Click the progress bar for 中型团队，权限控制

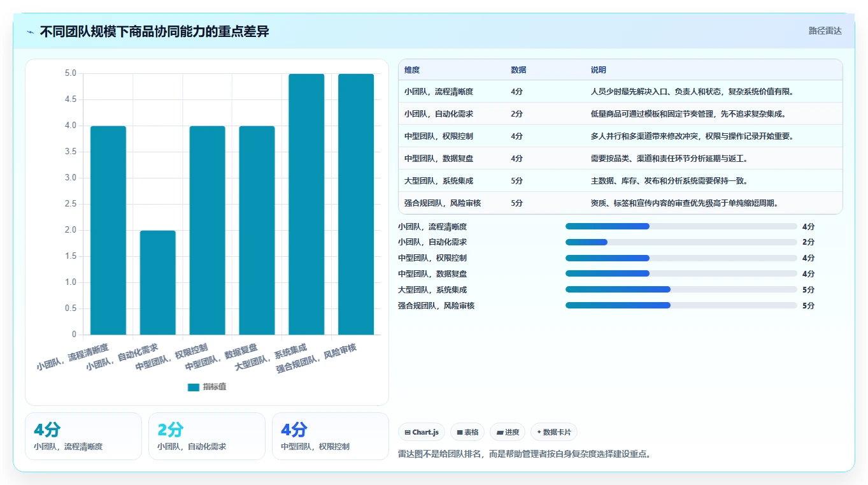click(681, 258)
